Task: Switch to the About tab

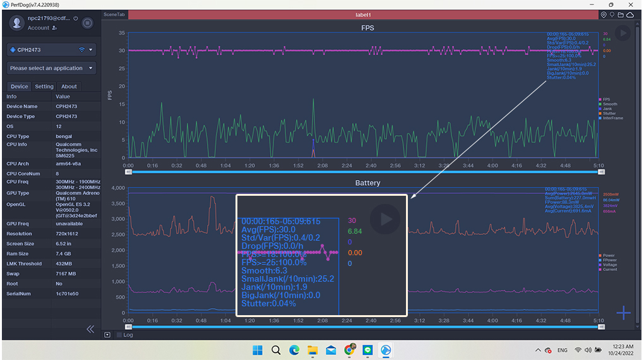Action: (x=69, y=87)
